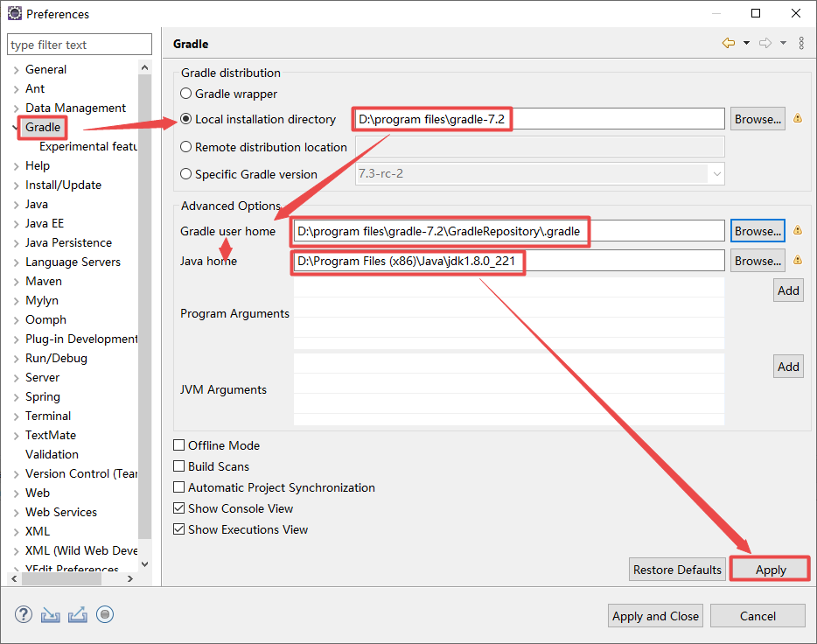
Task: Click the Java home path field
Action: click(x=509, y=261)
